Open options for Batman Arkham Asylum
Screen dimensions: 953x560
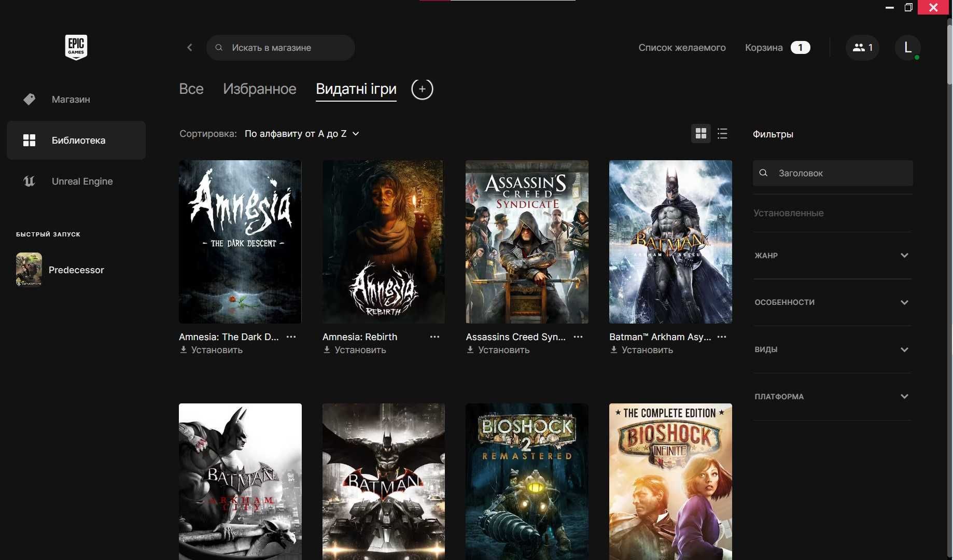coord(722,337)
